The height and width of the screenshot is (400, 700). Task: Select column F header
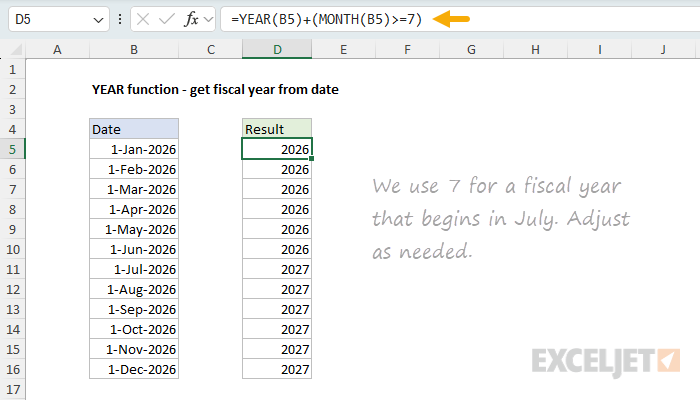(408, 50)
